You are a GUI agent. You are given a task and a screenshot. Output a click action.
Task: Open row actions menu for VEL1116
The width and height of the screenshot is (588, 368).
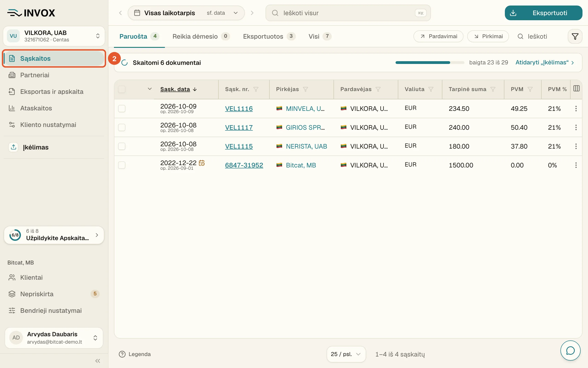pyautogui.click(x=576, y=109)
